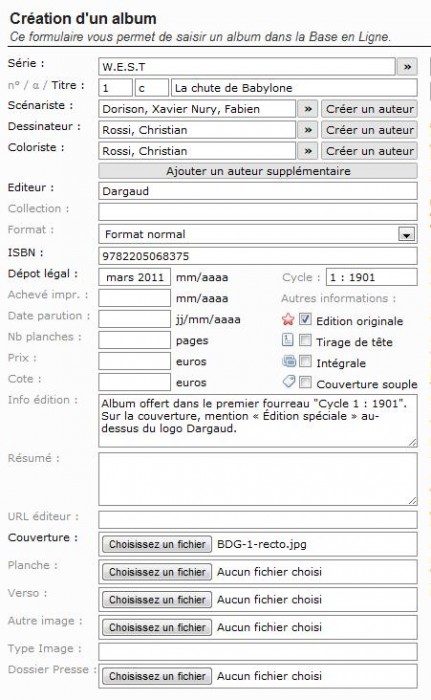Viewport: 431px width, 700px height.
Task: Click the Tirage de tête icon
Action: click(x=288, y=341)
